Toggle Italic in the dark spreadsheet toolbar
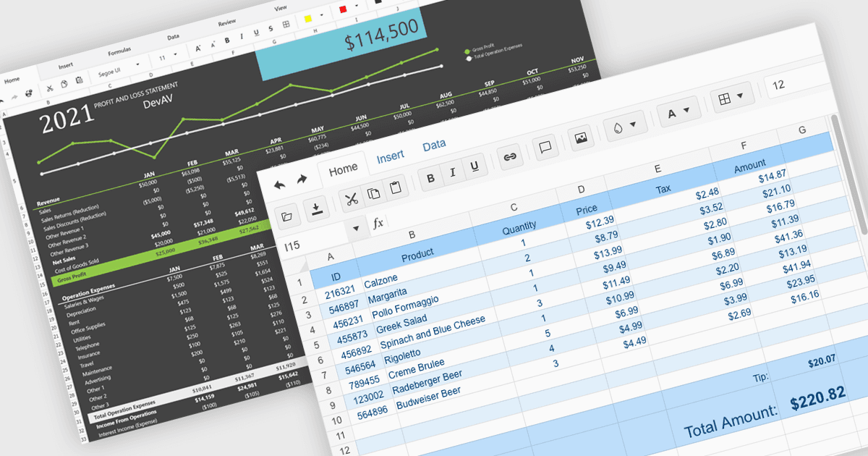The image size is (868, 456). (241, 36)
